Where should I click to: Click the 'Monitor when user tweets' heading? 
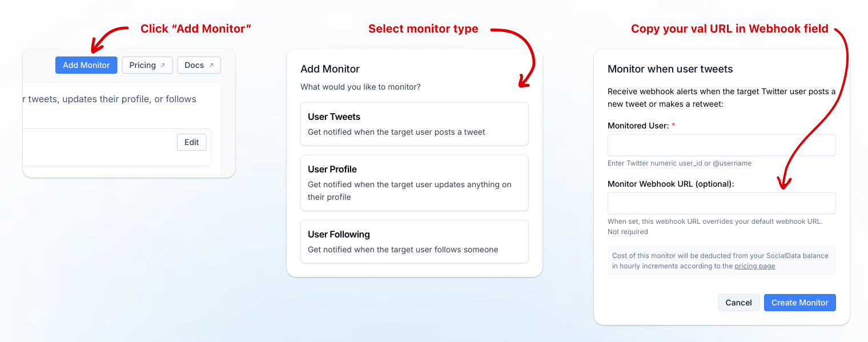(670, 69)
